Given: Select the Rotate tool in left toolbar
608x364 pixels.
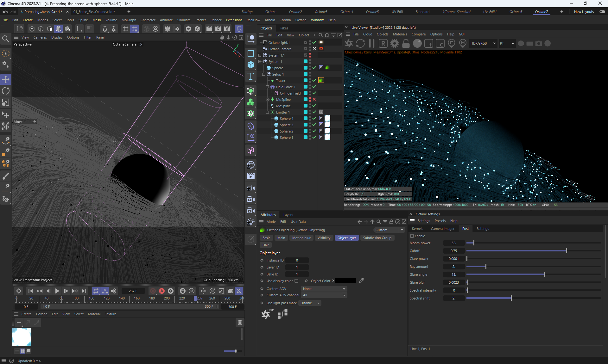Looking at the screenshot, I should (x=6, y=91).
